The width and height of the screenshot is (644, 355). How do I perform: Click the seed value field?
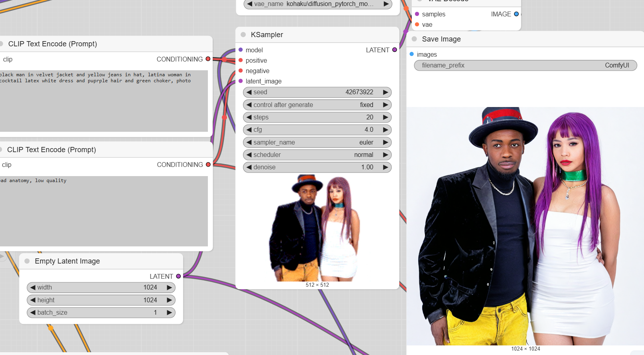coord(317,92)
